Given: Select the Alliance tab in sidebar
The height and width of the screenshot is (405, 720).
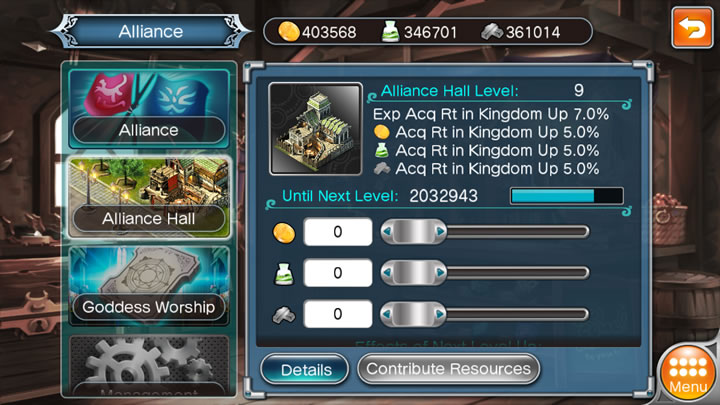Looking at the screenshot, I should coord(149,109).
